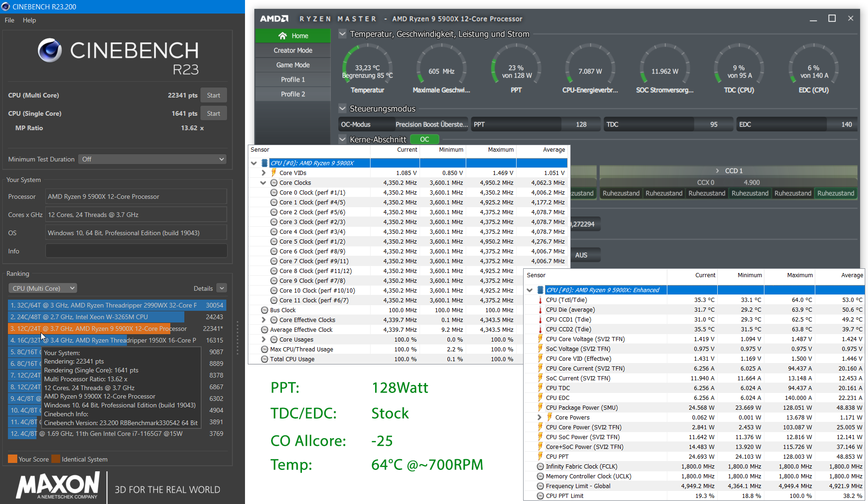The image size is (868, 504).
Task: Click the lightning icon beside CPU Package Power
Action: point(540,408)
